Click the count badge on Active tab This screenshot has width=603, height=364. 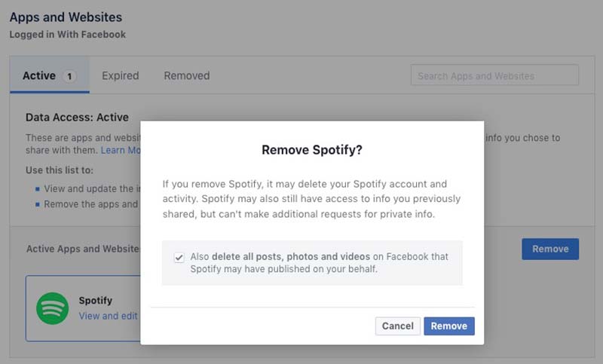coord(69,76)
